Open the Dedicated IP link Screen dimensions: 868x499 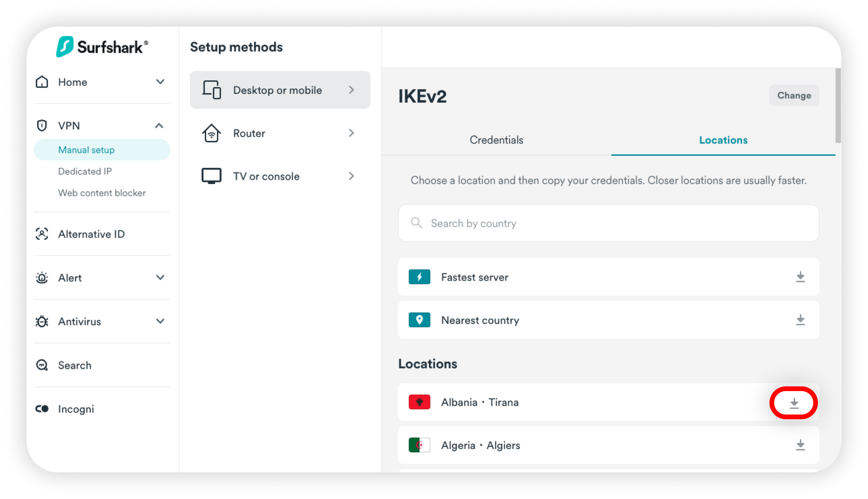pyautogui.click(x=85, y=171)
